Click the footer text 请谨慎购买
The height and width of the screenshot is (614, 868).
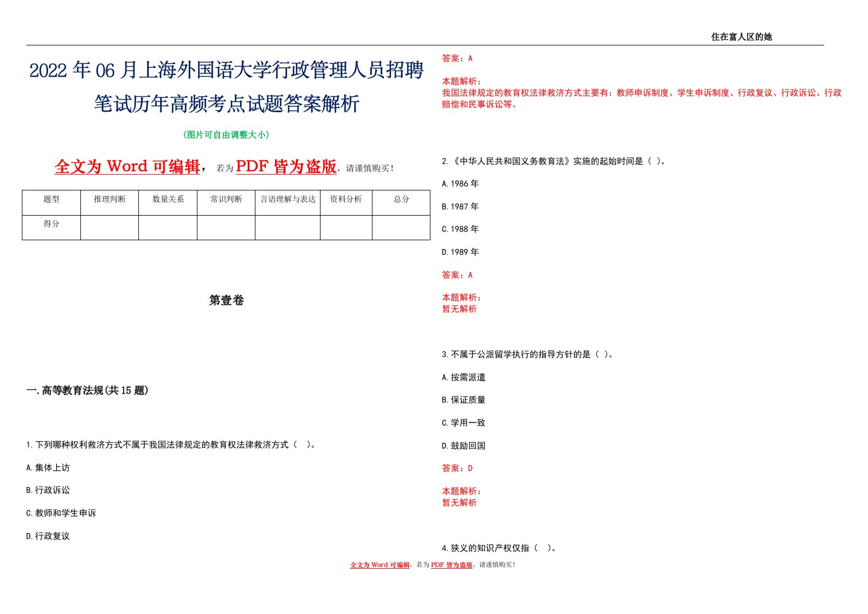(497, 565)
